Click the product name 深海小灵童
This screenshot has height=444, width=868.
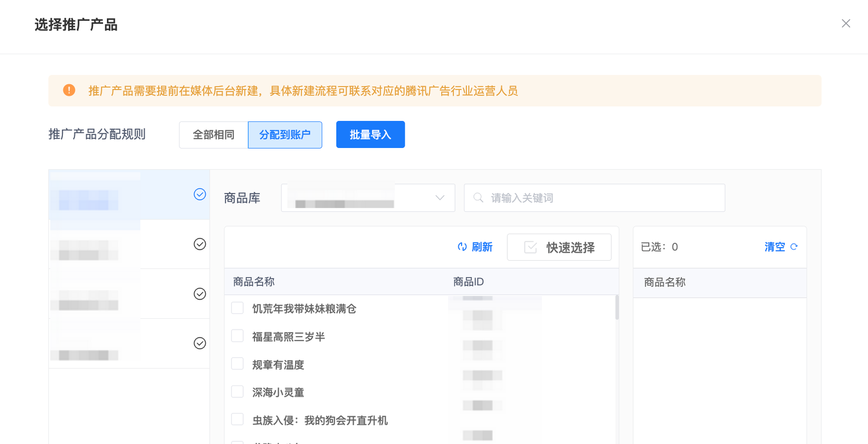click(x=278, y=392)
